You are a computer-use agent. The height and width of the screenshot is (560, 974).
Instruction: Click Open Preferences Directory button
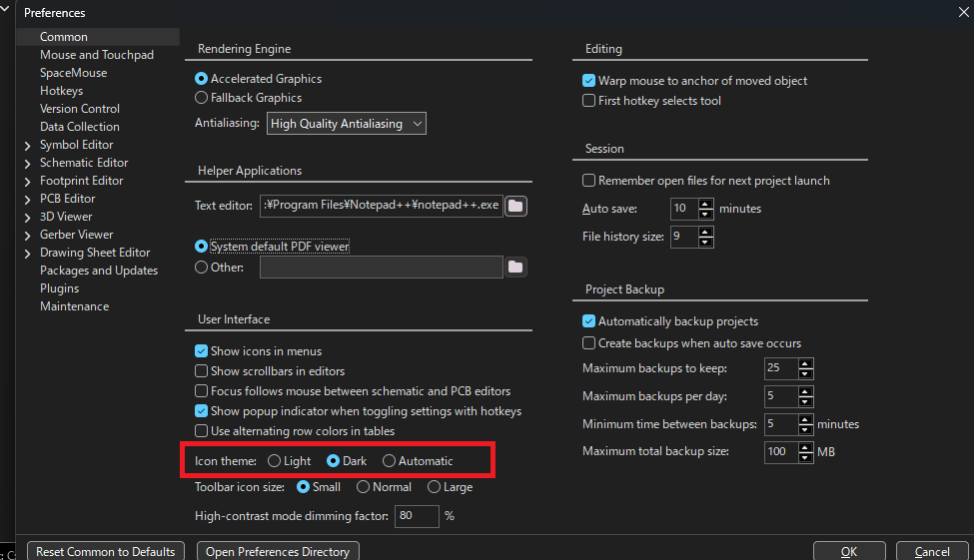[x=278, y=551]
